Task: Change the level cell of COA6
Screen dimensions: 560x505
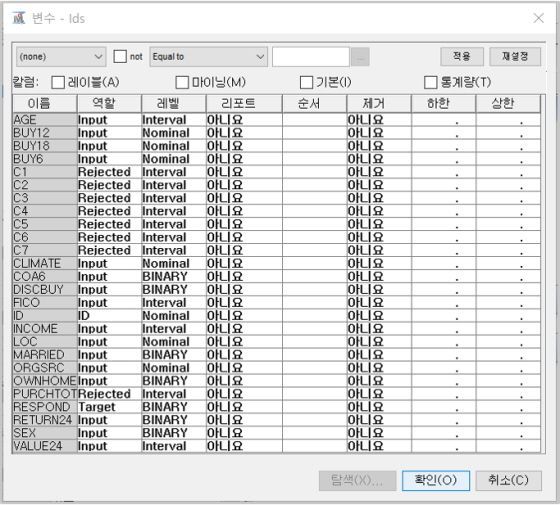Action: tap(174, 276)
